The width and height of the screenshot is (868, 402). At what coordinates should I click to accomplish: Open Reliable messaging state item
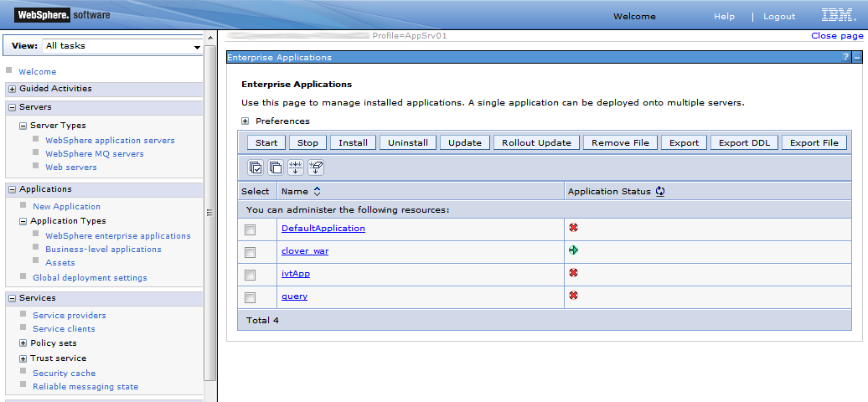click(85, 386)
